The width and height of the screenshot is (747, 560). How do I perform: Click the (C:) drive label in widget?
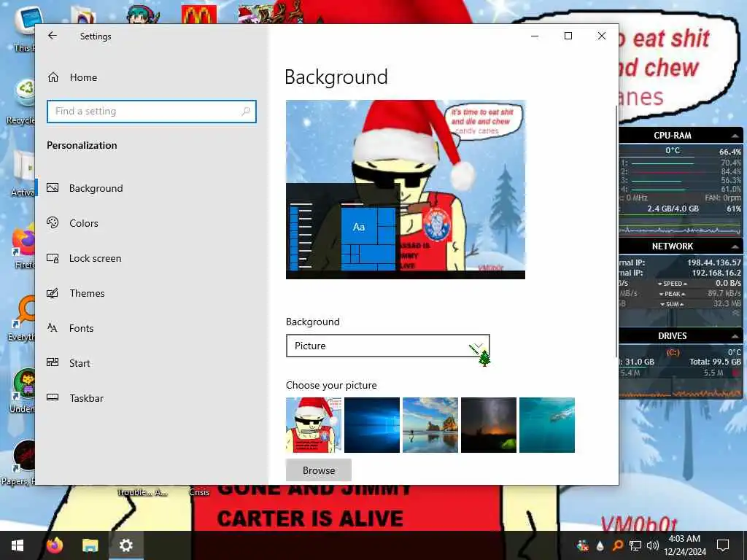click(x=673, y=352)
